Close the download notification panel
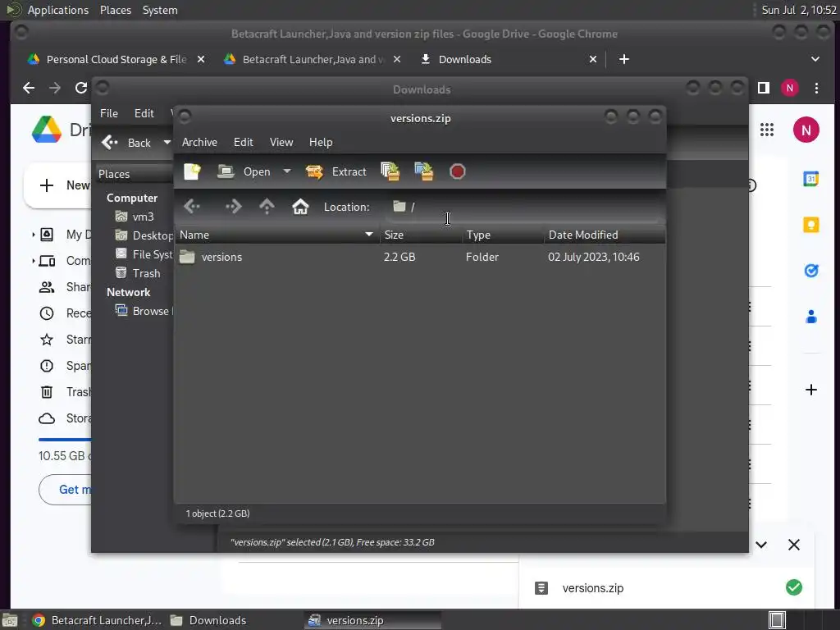Image resolution: width=840 pixels, height=630 pixels. point(794,545)
